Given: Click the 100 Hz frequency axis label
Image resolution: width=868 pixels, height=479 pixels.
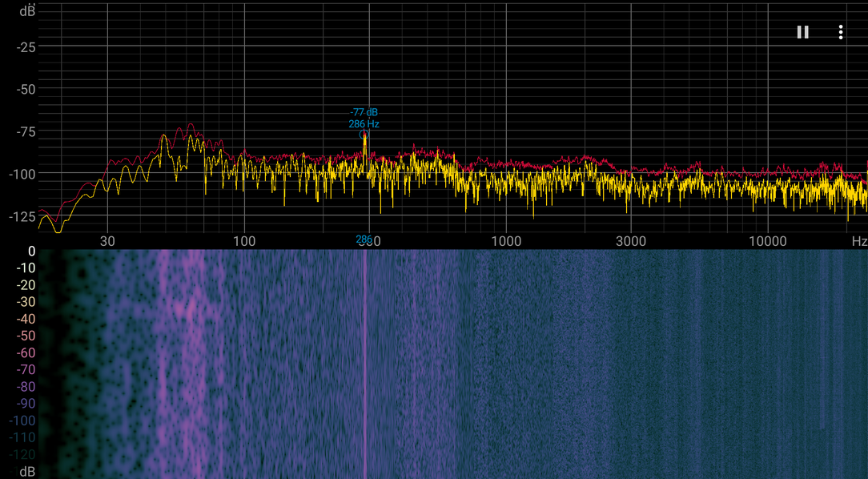Looking at the screenshot, I should click(x=244, y=241).
